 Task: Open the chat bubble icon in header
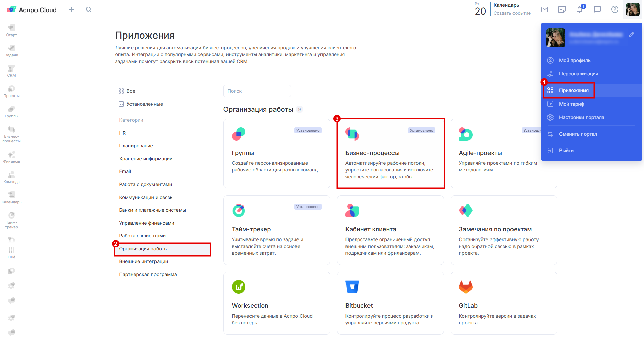597,9
